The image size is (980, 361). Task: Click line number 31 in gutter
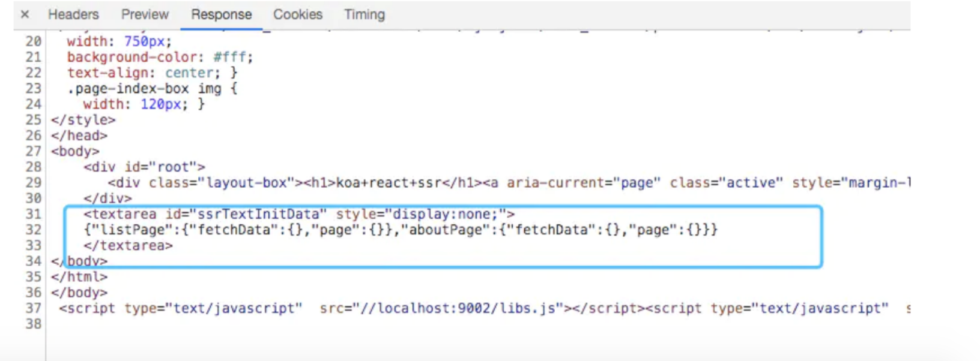pyautogui.click(x=33, y=214)
